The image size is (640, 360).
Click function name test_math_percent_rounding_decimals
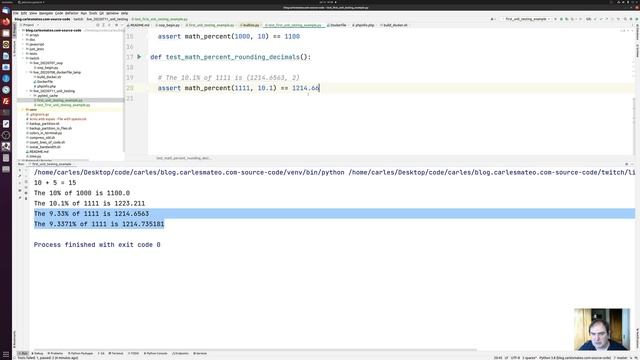pos(232,57)
